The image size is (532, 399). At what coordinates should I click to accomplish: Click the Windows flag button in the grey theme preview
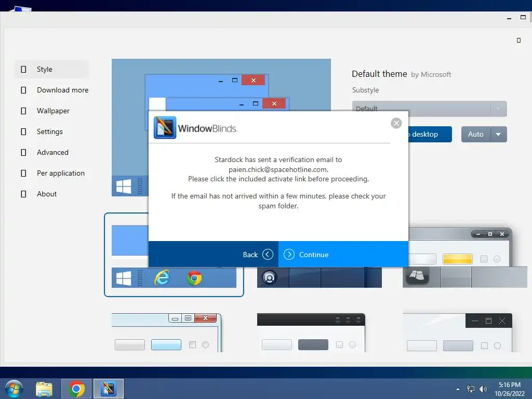click(417, 275)
